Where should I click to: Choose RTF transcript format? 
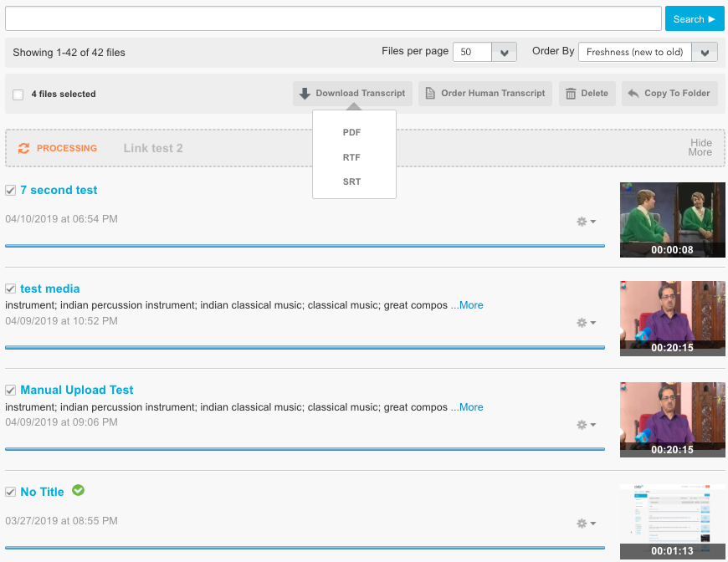352,157
